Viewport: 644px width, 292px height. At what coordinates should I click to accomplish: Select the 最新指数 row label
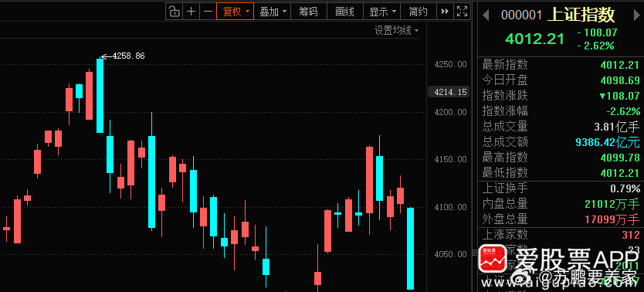tap(505, 65)
